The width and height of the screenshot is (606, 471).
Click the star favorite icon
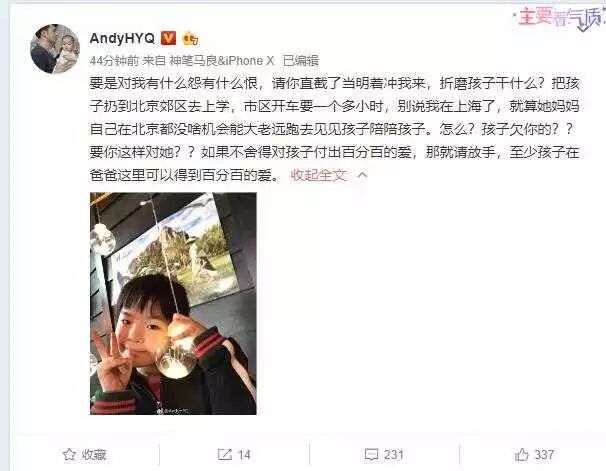pos(69,454)
